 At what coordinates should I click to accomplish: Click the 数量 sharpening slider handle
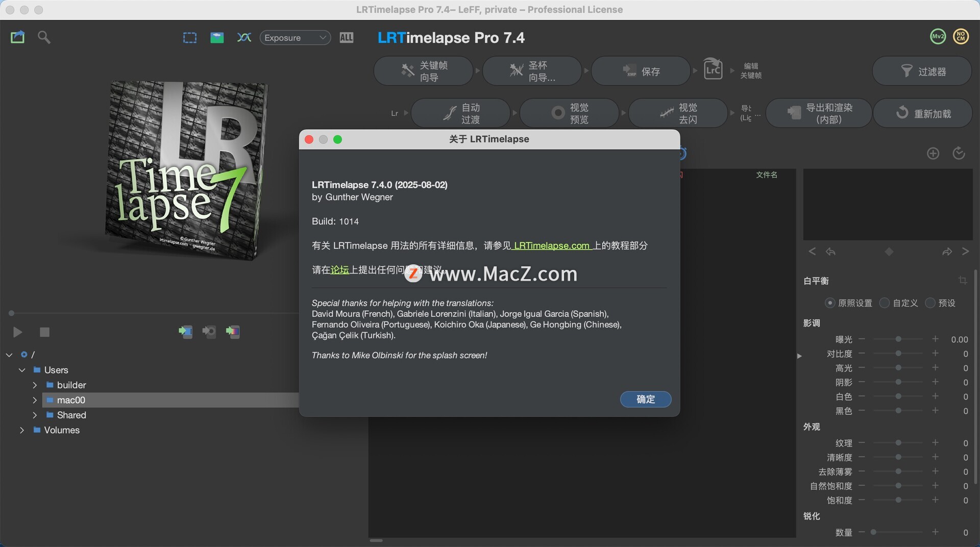pyautogui.click(x=873, y=532)
